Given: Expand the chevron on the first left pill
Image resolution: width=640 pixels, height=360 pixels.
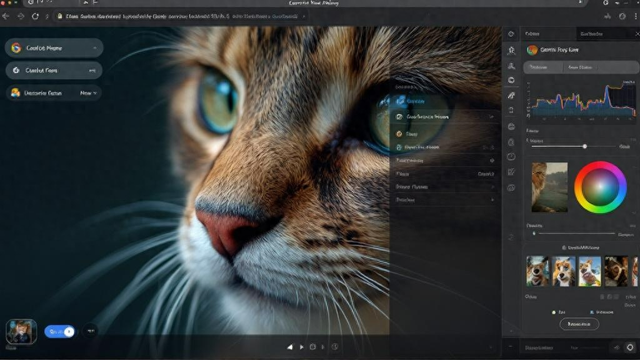Looking at the screenshot, I should [x=95, y=48].
